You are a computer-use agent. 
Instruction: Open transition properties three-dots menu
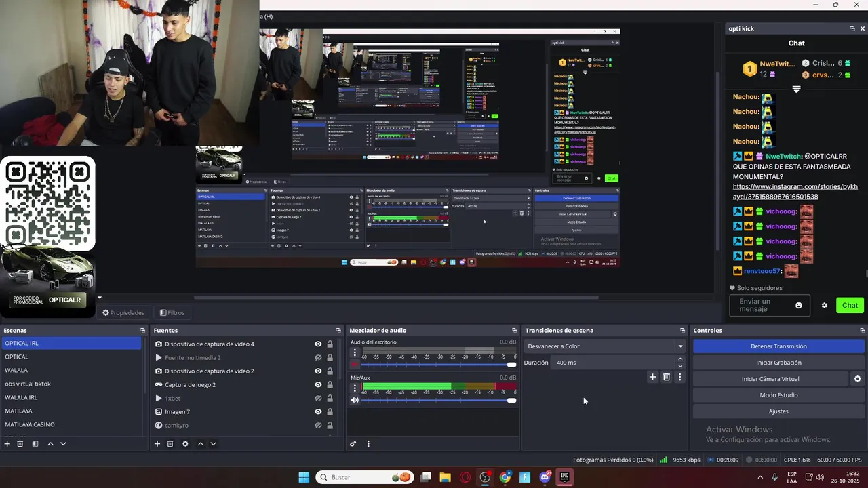pyautogui.click(x=680, y=377)
